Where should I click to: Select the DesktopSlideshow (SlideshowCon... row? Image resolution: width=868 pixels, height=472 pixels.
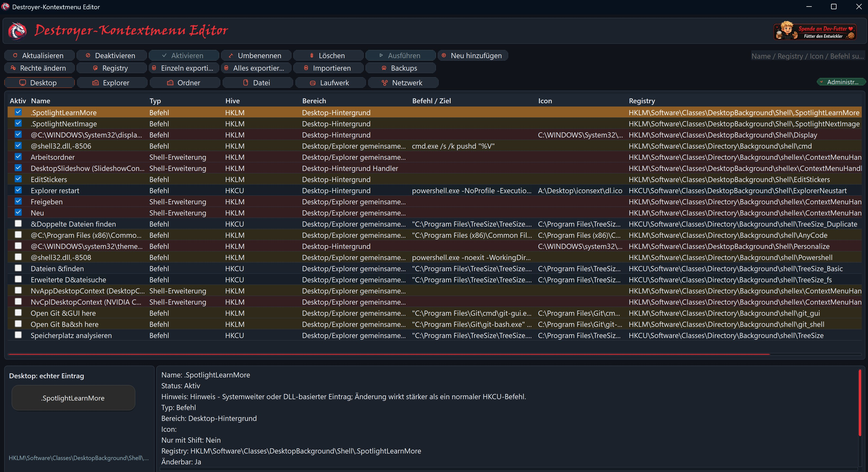click(x=435, y=168)
